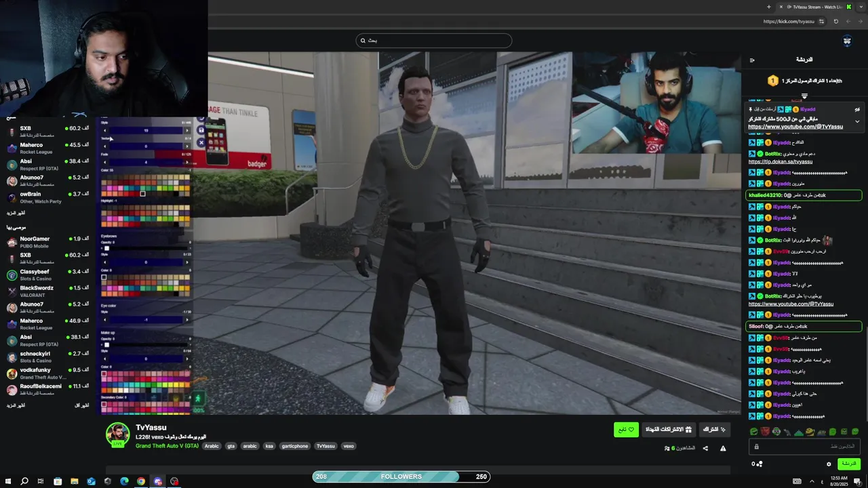Viewport: 868px width, 488px height.
Task: Open chat settings gear icon
Action: tap(829, 464)
